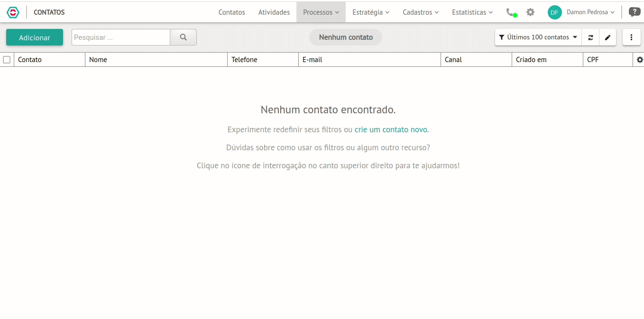The image size is (644, 319).
Task: Click the DP user avatar
Action: [x=554, y=12]
